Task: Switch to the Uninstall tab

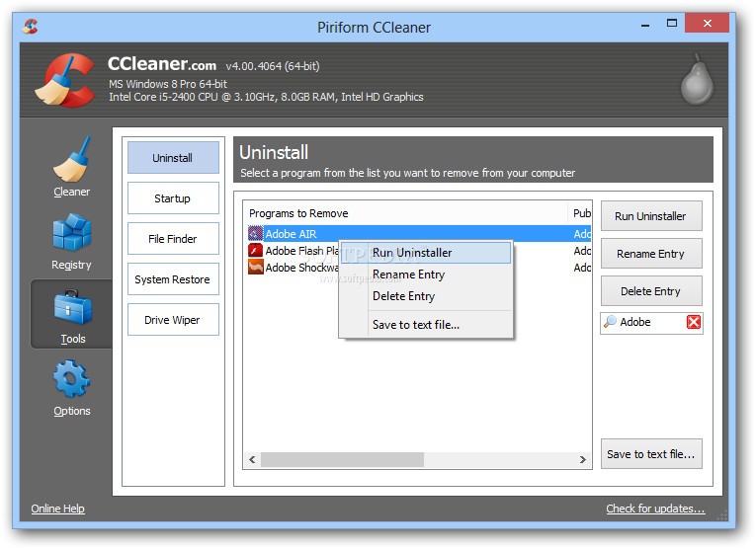Action: [x=173, y=157]
